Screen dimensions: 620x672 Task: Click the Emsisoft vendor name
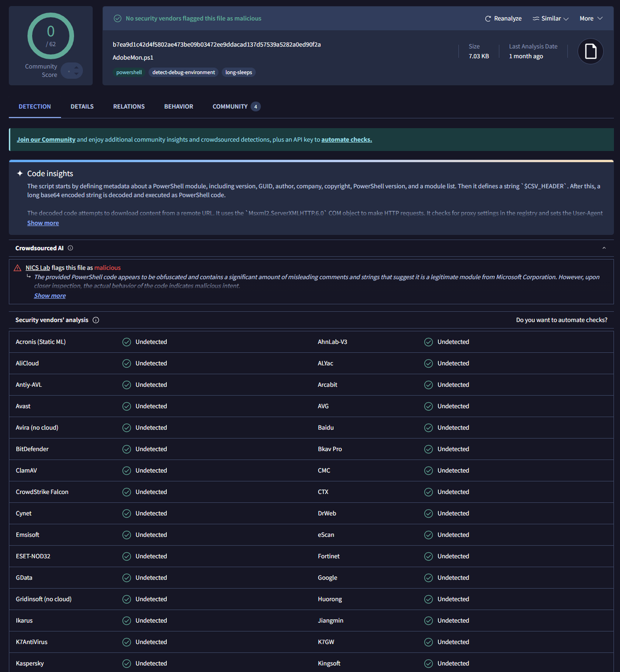click(27, 535)
